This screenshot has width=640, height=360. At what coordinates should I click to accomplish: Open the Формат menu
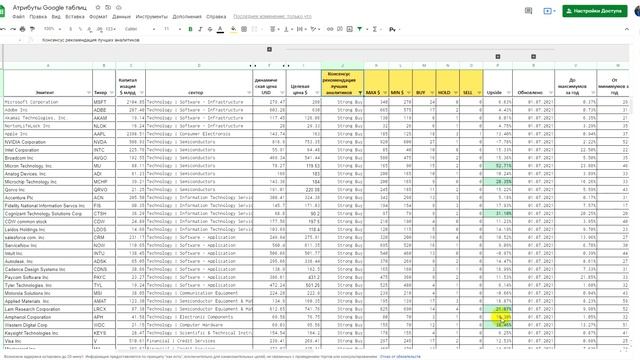[x=98, y=17]
